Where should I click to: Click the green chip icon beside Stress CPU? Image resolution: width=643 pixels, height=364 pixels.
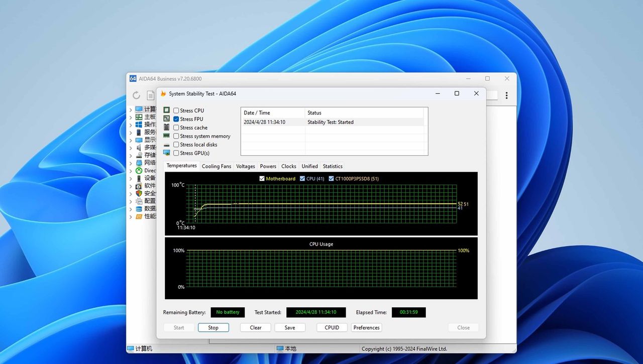pos(167,110)
